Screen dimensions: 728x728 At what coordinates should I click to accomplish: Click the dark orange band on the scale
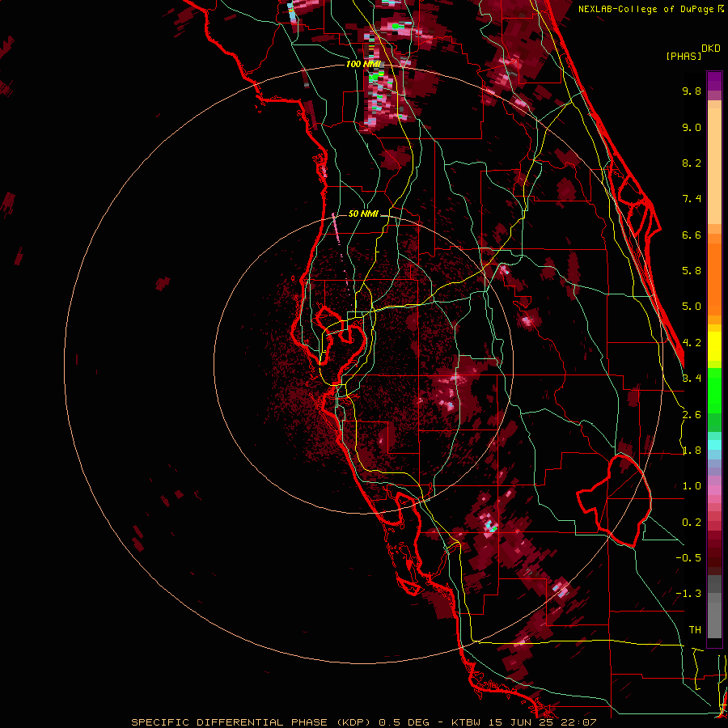pos(714,279)
